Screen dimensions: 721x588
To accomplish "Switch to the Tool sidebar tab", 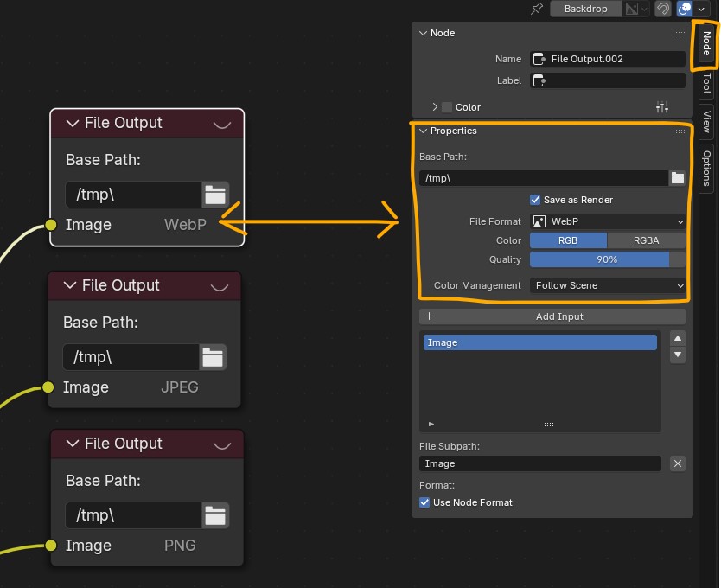I will pos(706,84).
